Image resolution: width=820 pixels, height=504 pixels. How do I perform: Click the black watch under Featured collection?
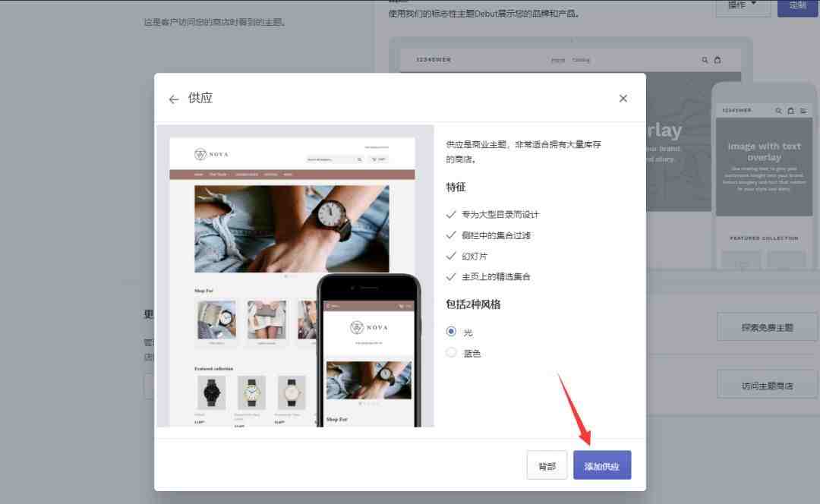pos(211,392)
